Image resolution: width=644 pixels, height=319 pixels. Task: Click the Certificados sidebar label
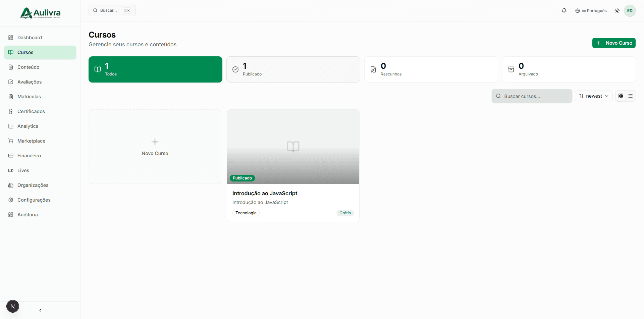point(31,111)
